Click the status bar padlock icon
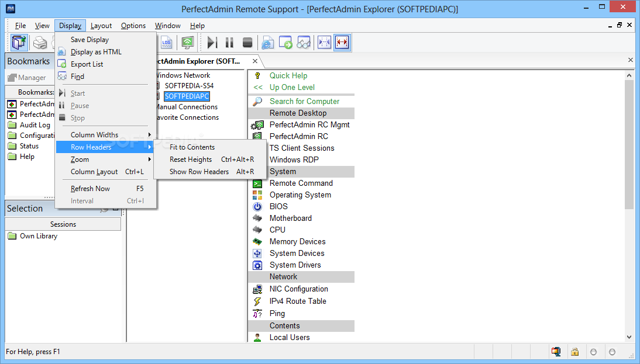This screenshot has width=640, height=364. click(x=574, y=352)
